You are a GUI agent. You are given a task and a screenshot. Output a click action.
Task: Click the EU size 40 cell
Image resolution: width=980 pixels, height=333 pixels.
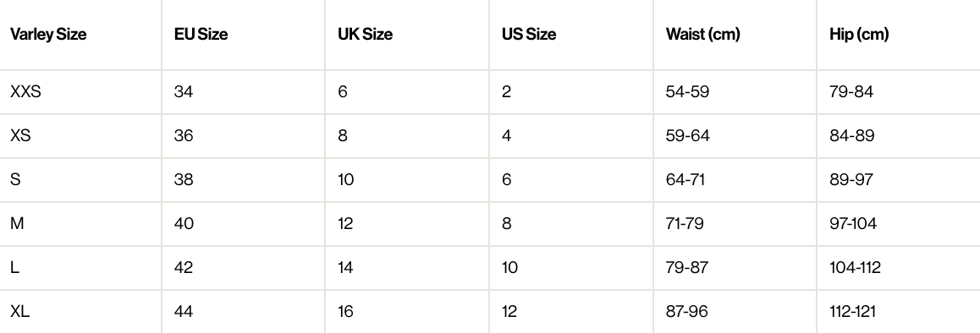184,223
